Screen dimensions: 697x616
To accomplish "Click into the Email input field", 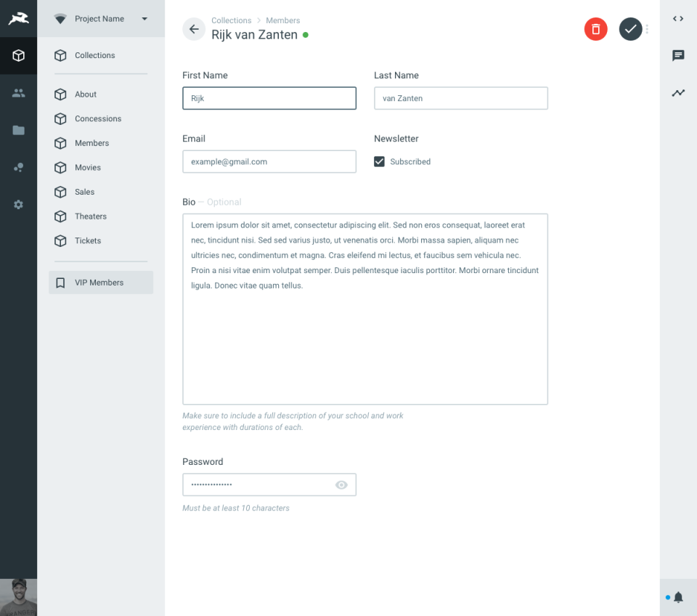I will pyautogui.click(x=269, y=161).
